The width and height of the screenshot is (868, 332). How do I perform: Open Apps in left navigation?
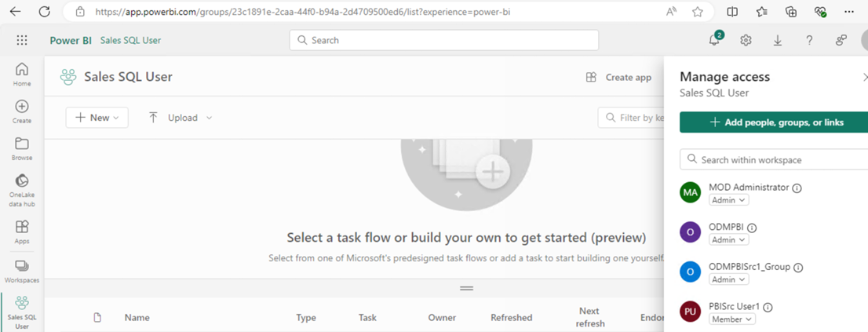(22, 232)
